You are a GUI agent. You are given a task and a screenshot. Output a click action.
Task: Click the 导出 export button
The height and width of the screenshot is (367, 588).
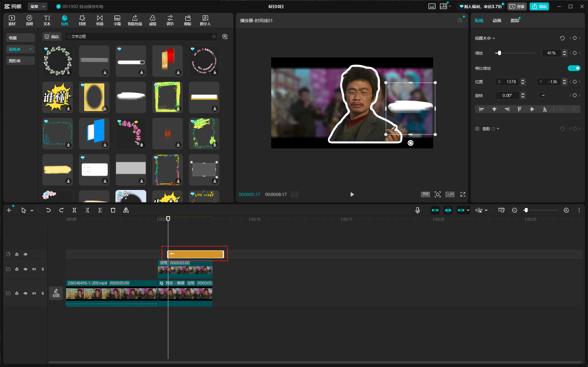coord(539,6)
